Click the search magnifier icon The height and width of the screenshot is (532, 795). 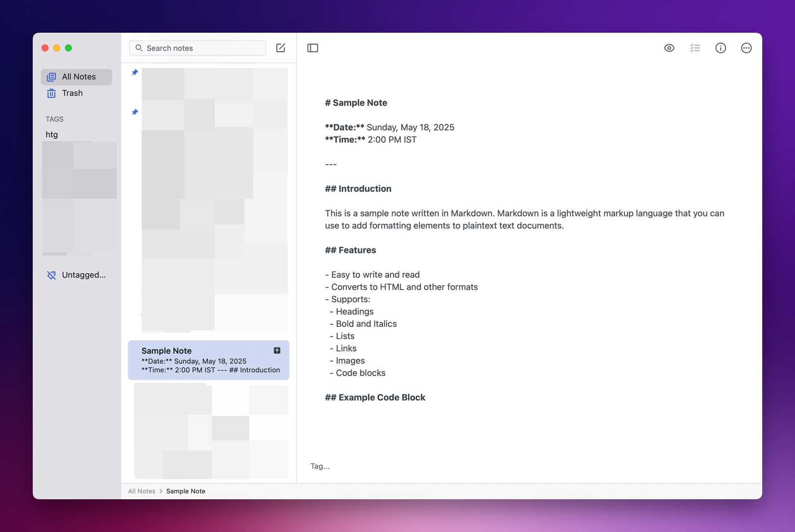pyautogui.click(x=139, y=48)
